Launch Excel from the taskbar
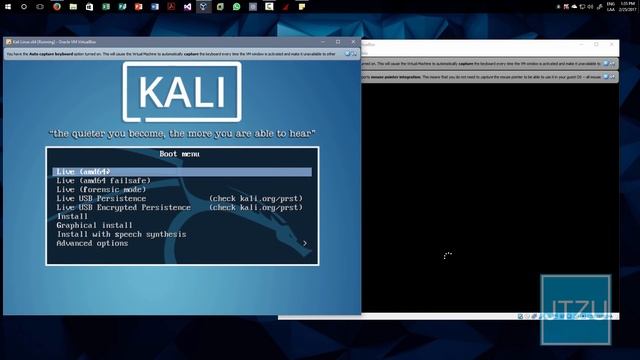 pos(106,7)
